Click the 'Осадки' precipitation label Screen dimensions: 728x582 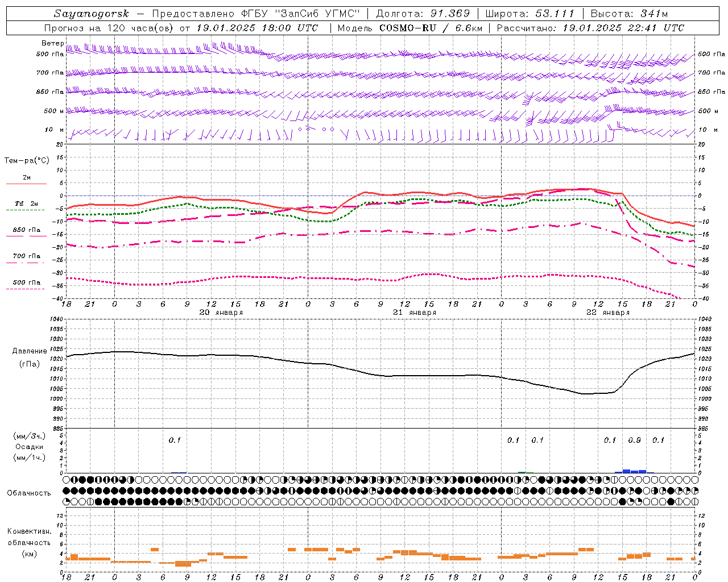[x=29, y=447]
